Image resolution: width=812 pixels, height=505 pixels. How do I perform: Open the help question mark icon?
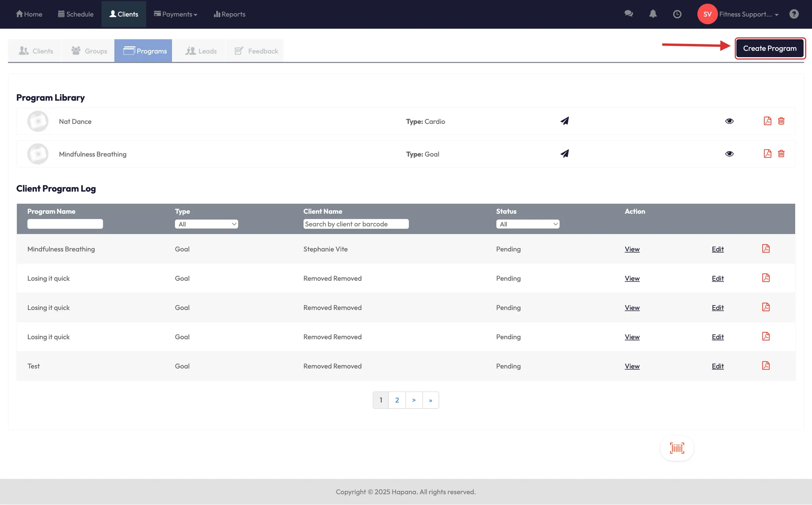pyautogui.click(x=794, y=14)
